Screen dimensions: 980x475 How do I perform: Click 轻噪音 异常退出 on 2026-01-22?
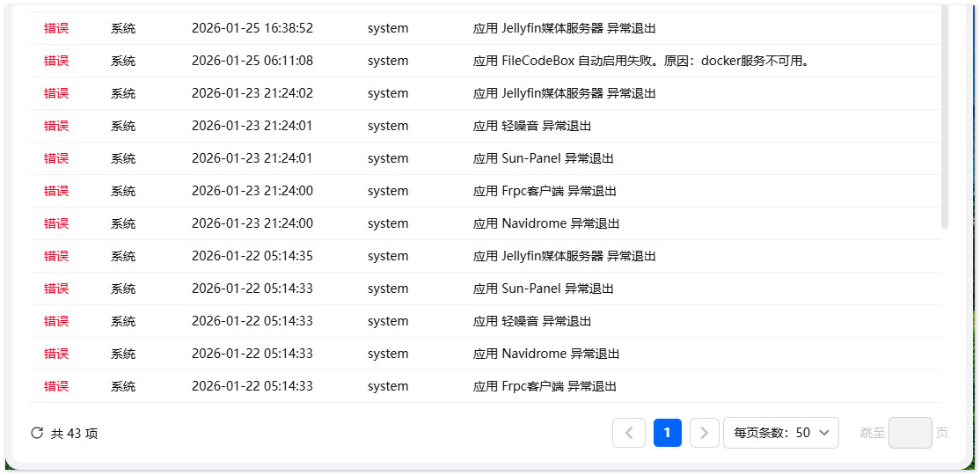532,320
